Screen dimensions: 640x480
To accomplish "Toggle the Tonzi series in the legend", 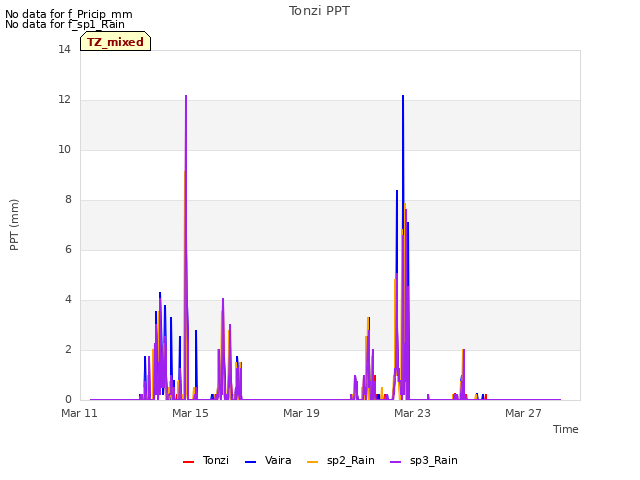I will (206, 460).
